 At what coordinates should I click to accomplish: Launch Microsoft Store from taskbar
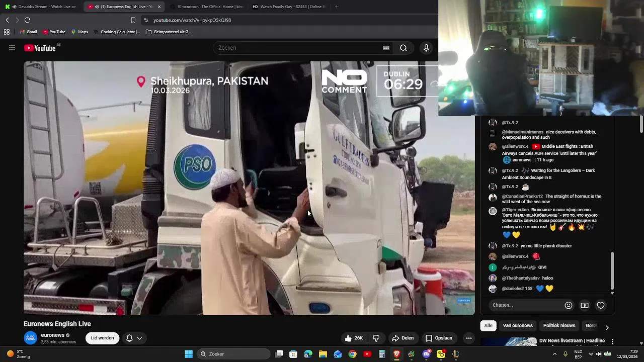click(x=294, y=354)
